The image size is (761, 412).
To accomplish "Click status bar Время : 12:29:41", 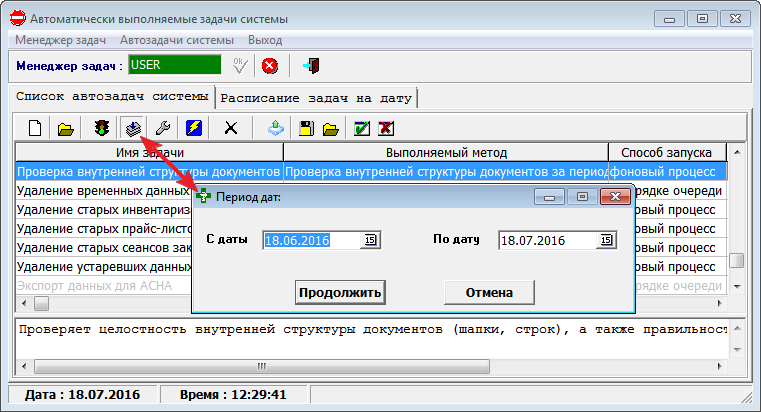I will coord(233,395).
